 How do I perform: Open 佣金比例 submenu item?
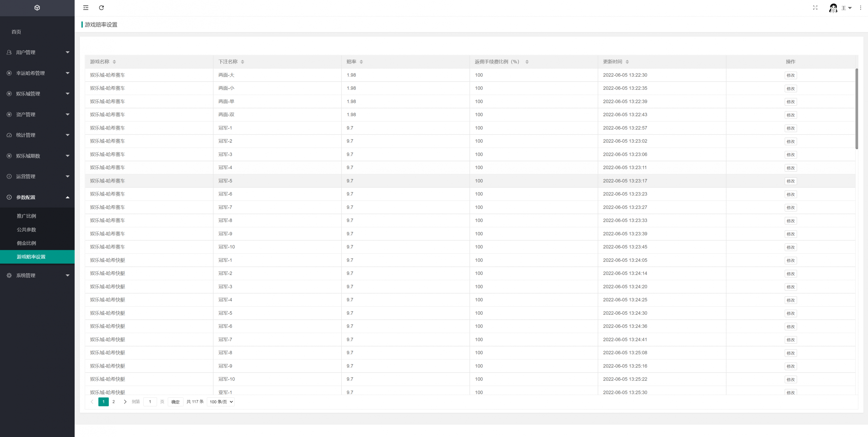tap(27, 243)
